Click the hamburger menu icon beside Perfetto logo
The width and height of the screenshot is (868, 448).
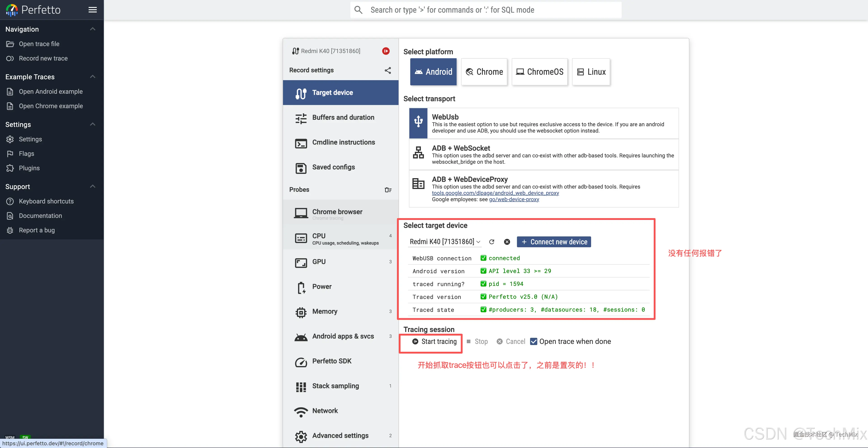tap(93, 10)
